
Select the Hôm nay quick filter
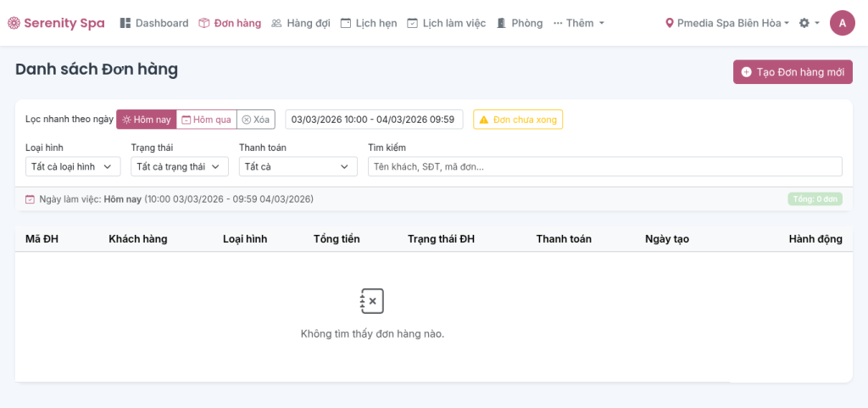147,120
